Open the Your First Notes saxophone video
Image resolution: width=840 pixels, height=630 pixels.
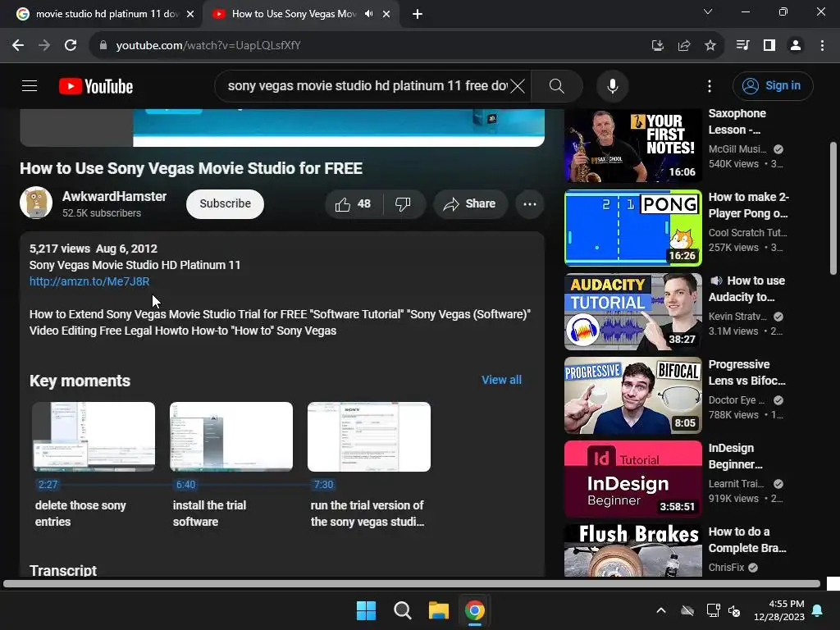point(632,145)
